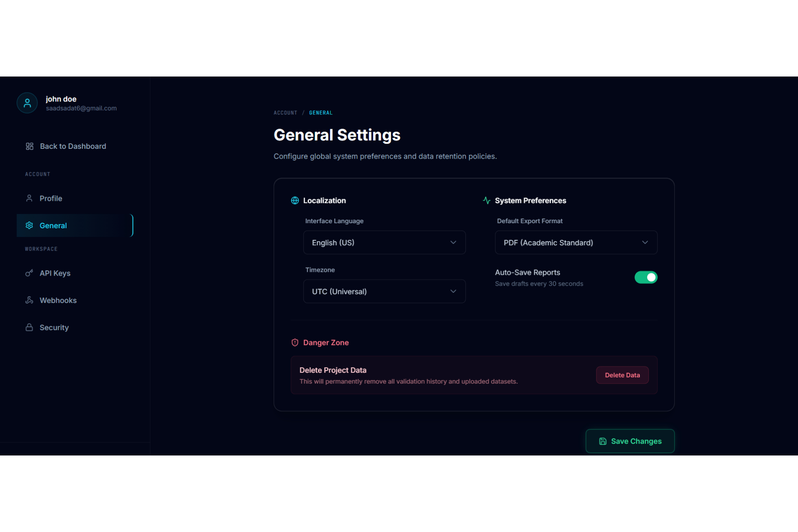This screenshot has height=532, width=798.
Task: Open the Security menu item
Action: pyautogui.click(x=54, y=328)
